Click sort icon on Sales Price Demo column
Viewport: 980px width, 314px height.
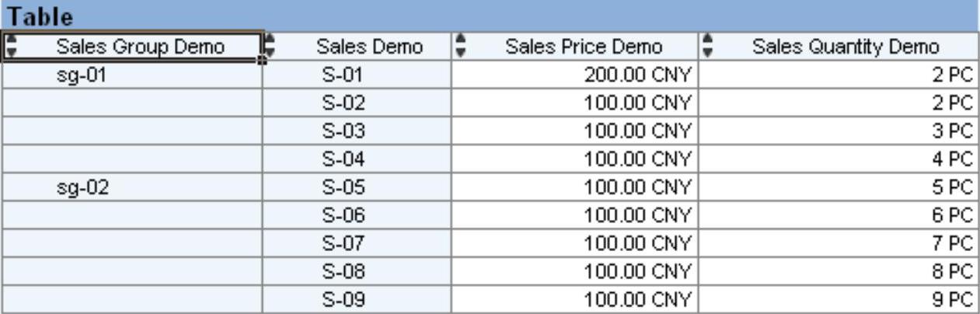tap(460, 47)
